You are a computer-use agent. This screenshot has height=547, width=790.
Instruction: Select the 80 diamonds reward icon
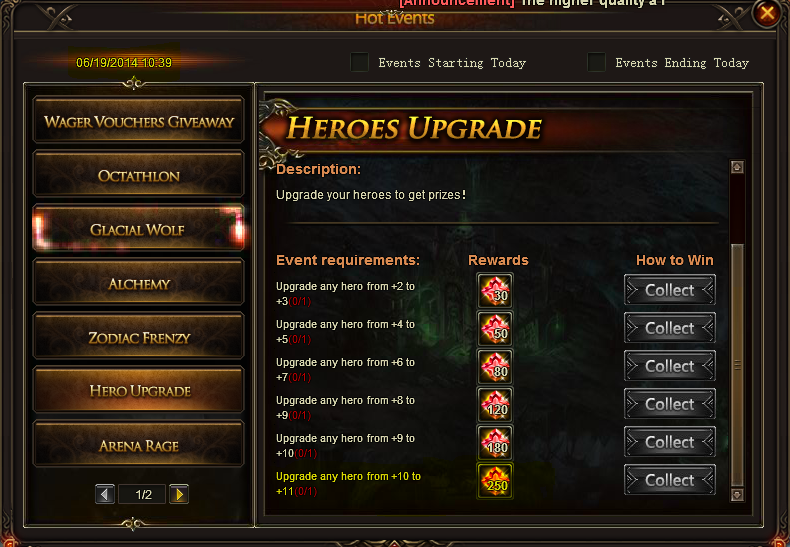(x=495, y=367)
